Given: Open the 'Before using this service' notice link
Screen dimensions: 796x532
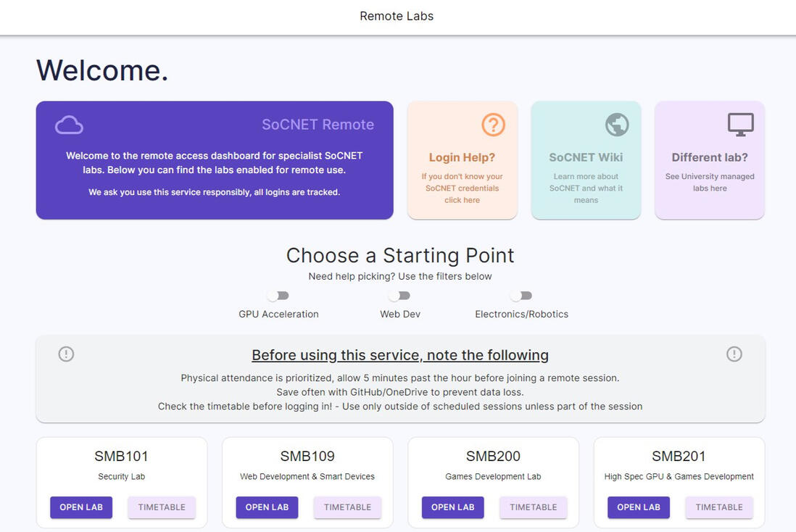Looking at the screenshot, I should coord(399,354).
